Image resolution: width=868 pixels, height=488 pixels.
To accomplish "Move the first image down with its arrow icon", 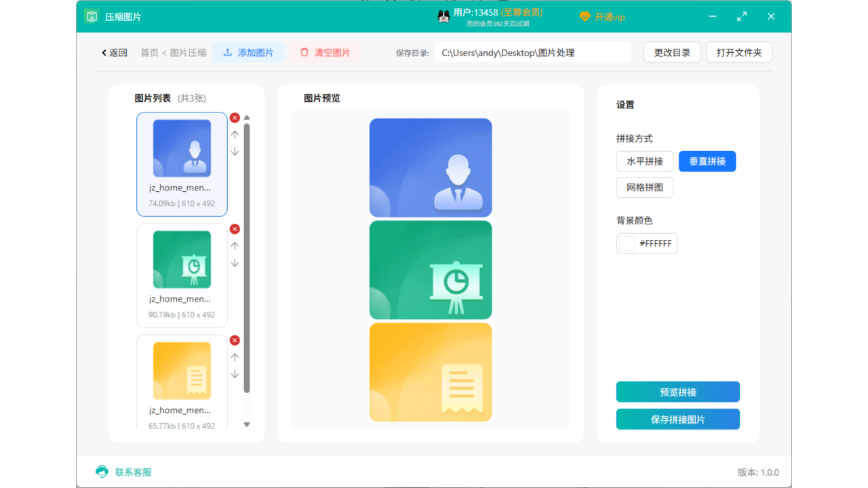I will [235, 152].
